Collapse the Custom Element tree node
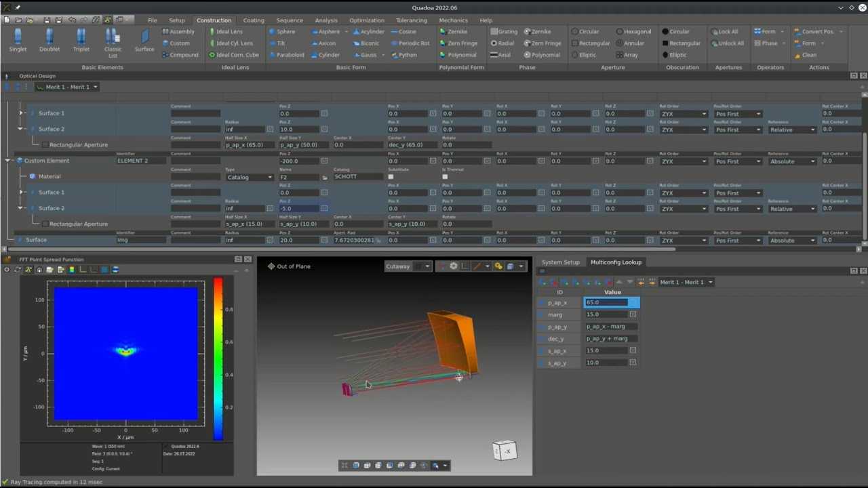 [x=8, y=161]
